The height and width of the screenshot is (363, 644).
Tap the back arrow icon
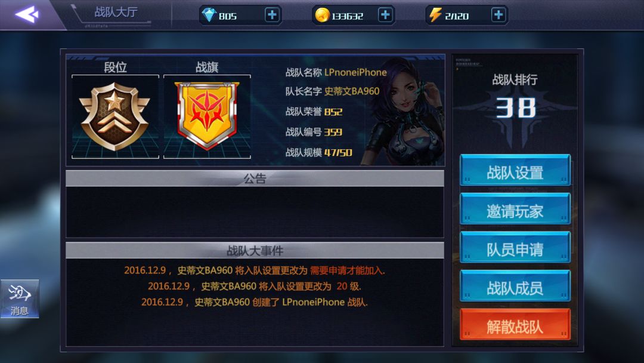(27, 14)
